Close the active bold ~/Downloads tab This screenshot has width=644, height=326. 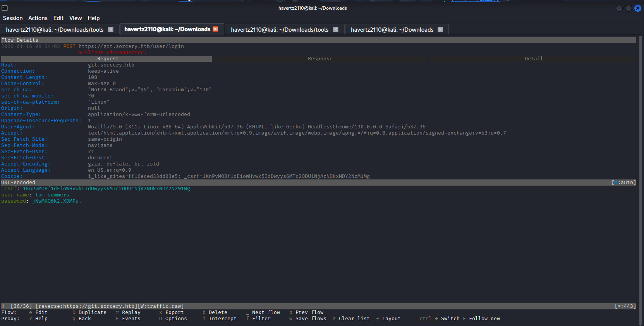(216, 29)
